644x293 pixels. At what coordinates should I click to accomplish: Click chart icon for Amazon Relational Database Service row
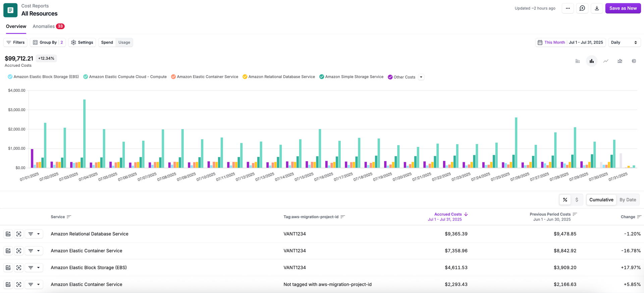(x=8, y=234)
